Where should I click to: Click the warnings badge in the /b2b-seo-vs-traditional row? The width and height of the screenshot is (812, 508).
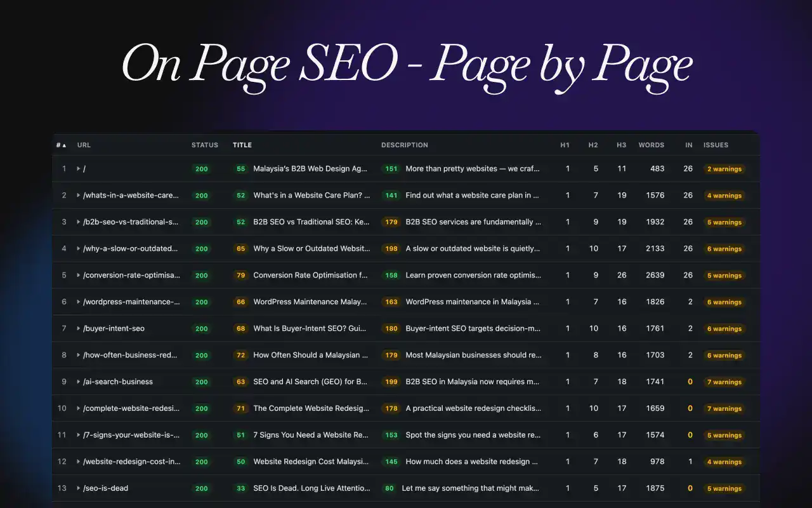[724, 222]
